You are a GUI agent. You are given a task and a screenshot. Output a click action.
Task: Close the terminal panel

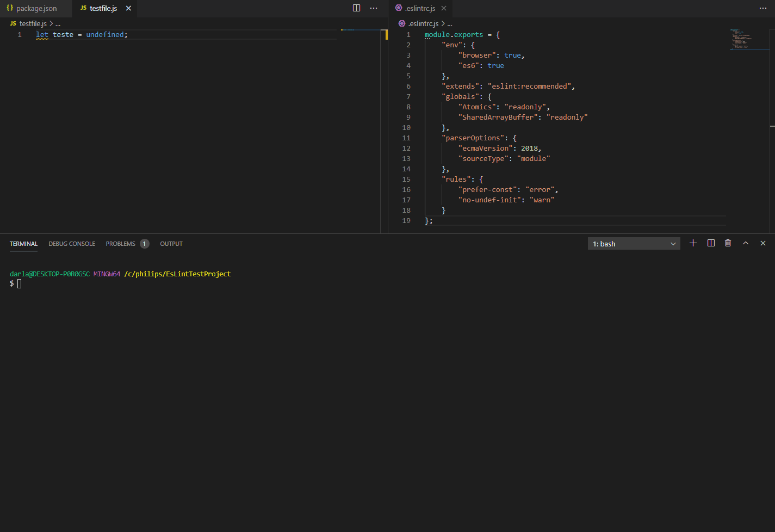click(x=763, y=243)
